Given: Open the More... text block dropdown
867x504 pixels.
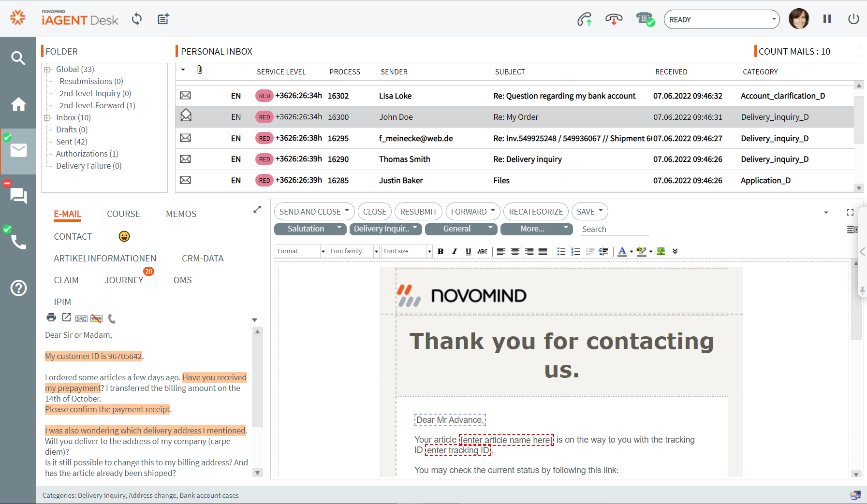Looking at the screenshot, I should pyautogui.click(x=537, y=229).
